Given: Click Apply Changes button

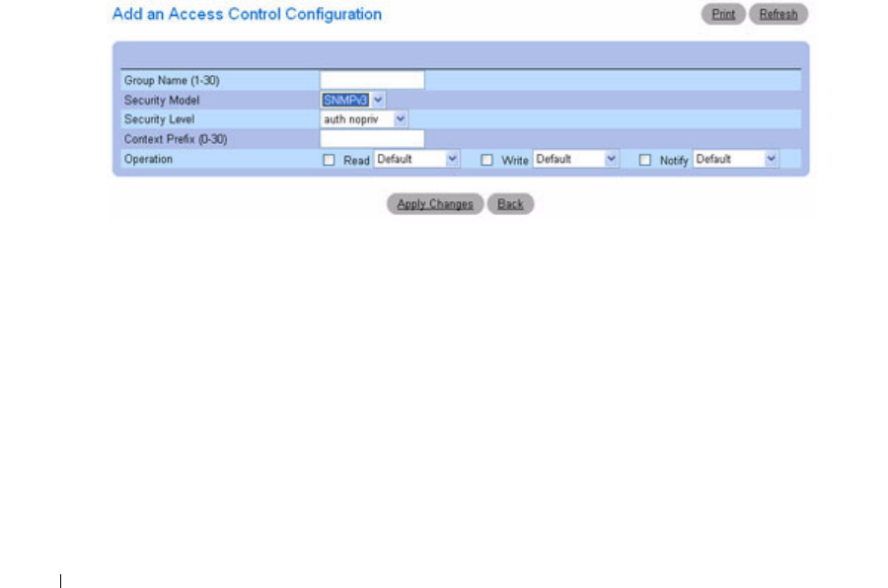Looking at the screenshot, I should click(435, 204).
